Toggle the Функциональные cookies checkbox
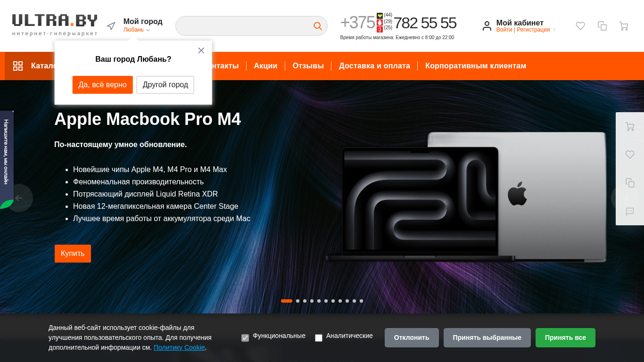This screenshot has width=644, height=362. tap(245, 338)
